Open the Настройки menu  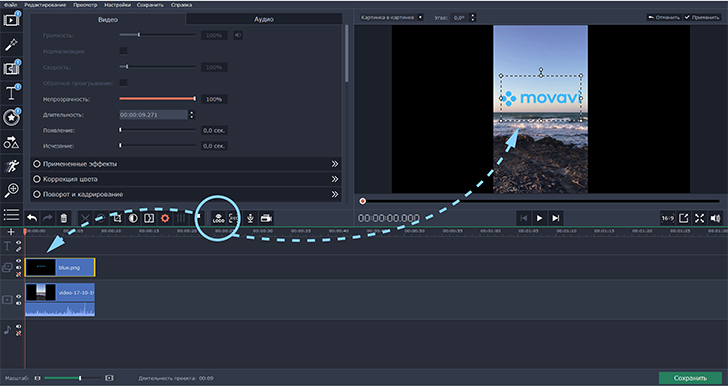click(117, 5)
